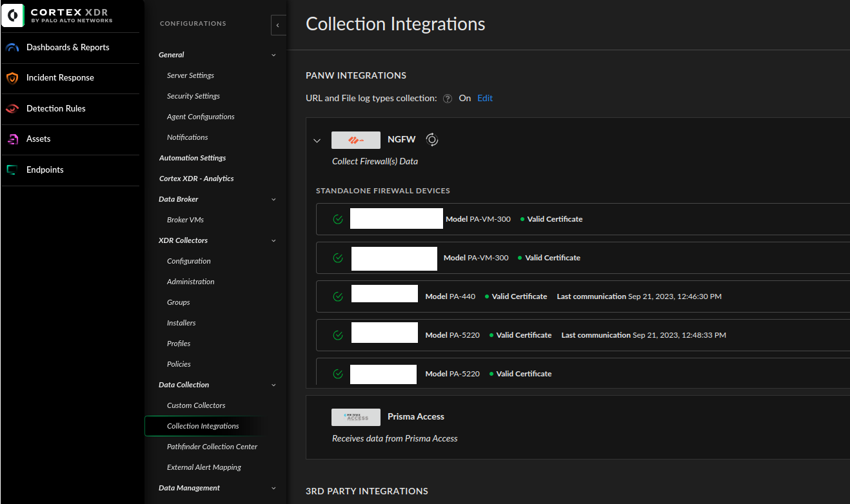
Task: Click the NGFW refresh sync icon
Action: [x=432, y=140]
